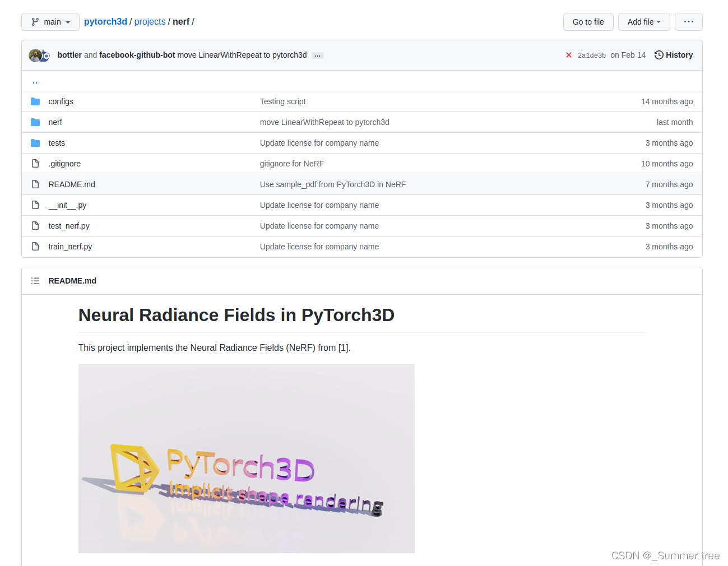Click the nerf folder icon

pyautogui.click(x=35, y=122)
